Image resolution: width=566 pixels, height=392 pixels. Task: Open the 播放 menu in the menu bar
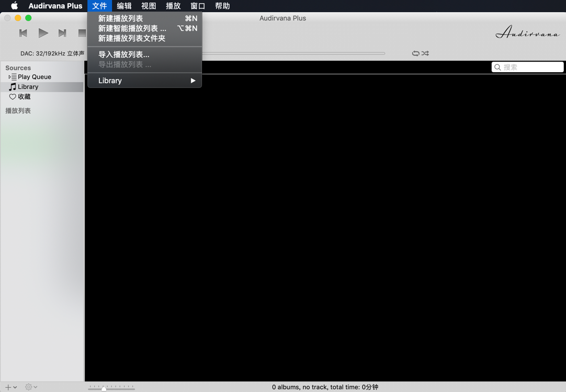tap(173, 6)
